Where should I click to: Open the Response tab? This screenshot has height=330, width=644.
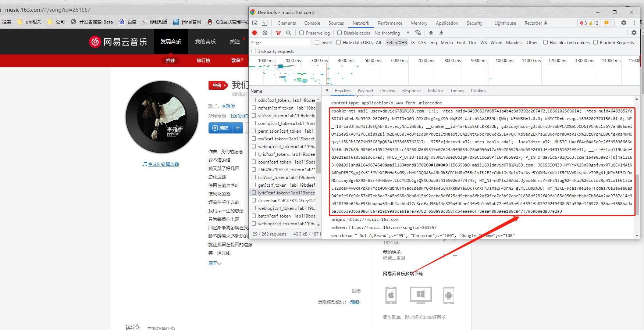point(411,90)
